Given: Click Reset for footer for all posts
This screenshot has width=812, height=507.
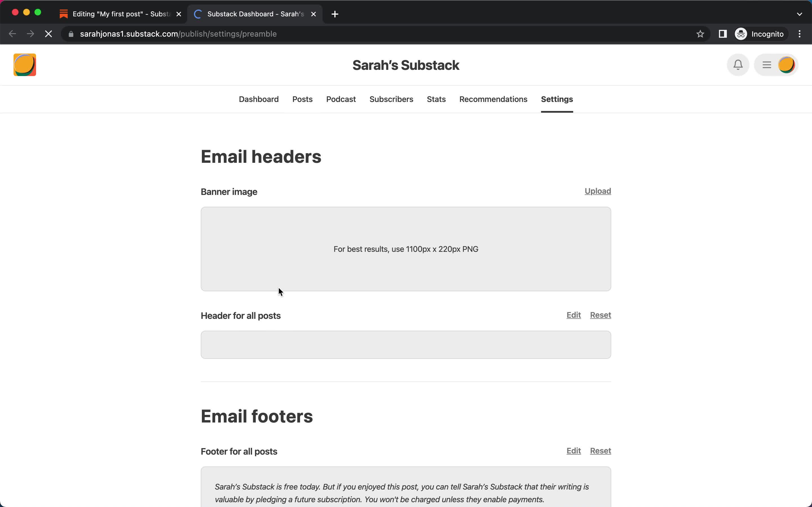Looking at the screenshot, I should (x=600, y=450).
